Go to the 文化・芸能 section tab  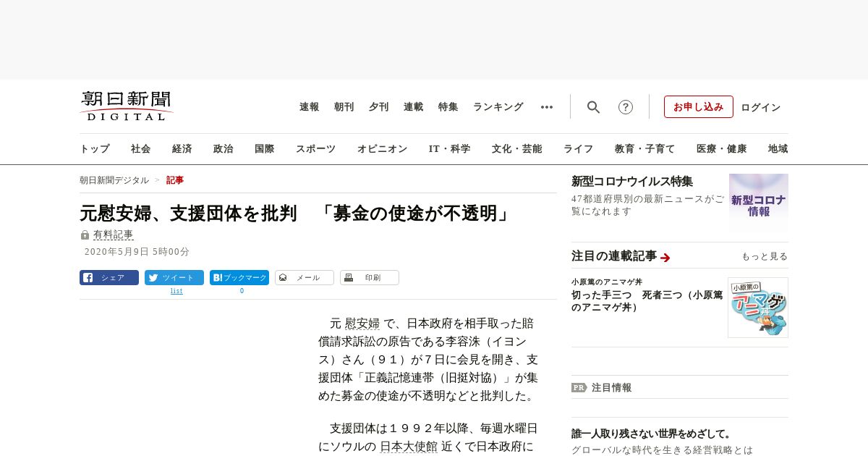click(517, 148)
